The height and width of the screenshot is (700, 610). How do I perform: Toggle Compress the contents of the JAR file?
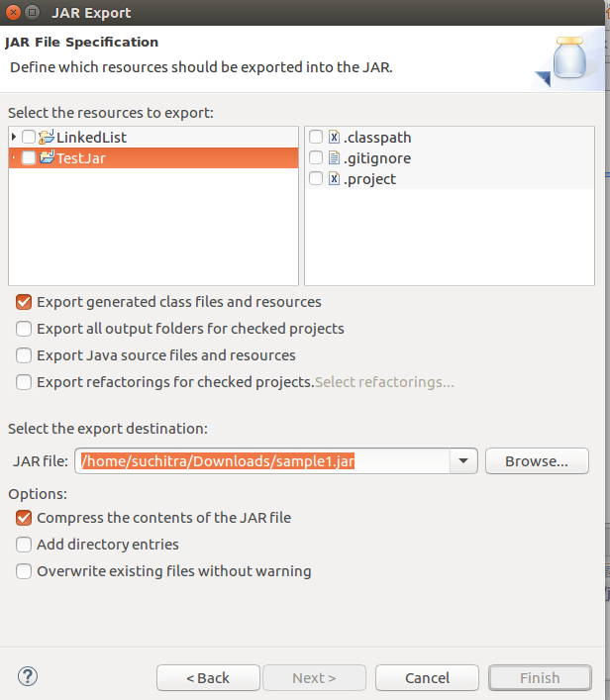pyautogui.click(x=24, y=518)
